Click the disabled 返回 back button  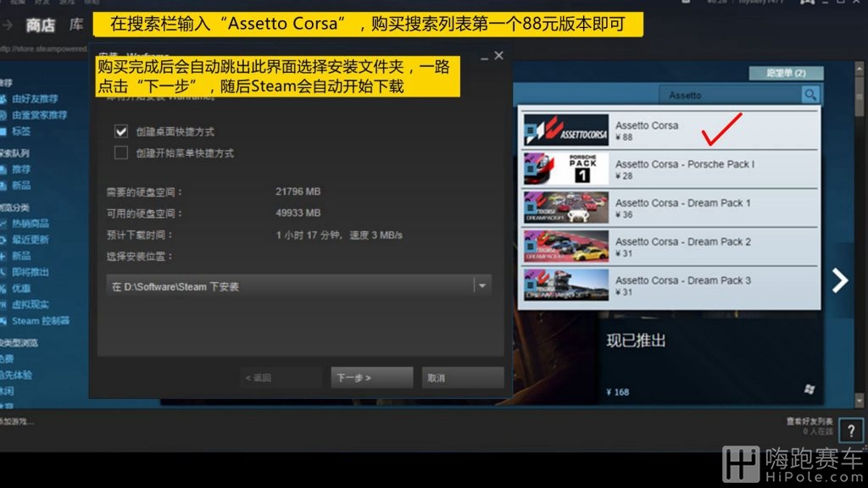pos(281,377)
